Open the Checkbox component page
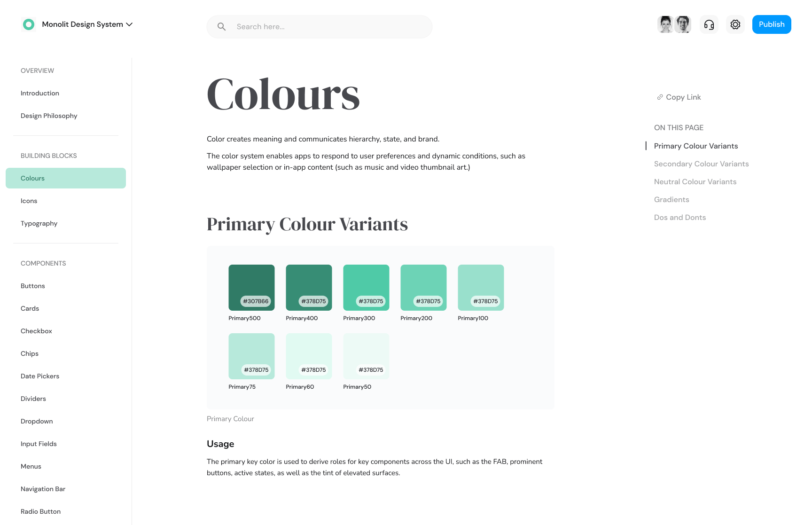Image resolution: width=812 pixels, height=525 pixels. tap(36, 331)
